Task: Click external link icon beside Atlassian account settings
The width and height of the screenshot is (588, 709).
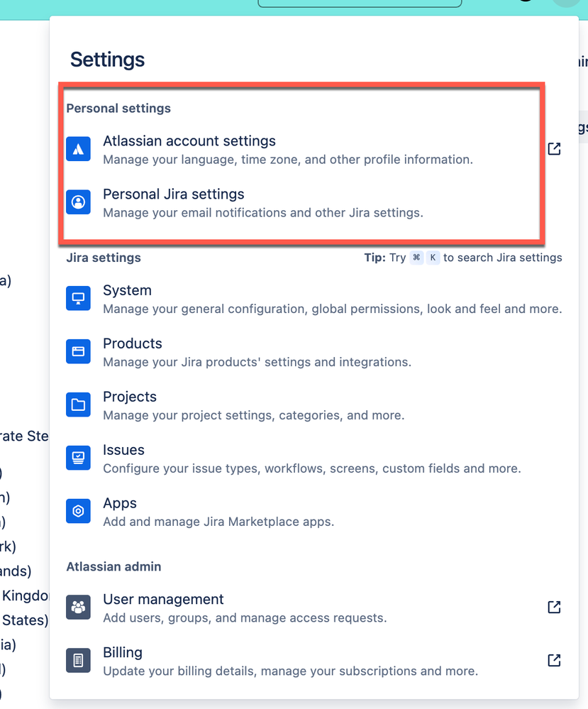Action: coord(554,149)
